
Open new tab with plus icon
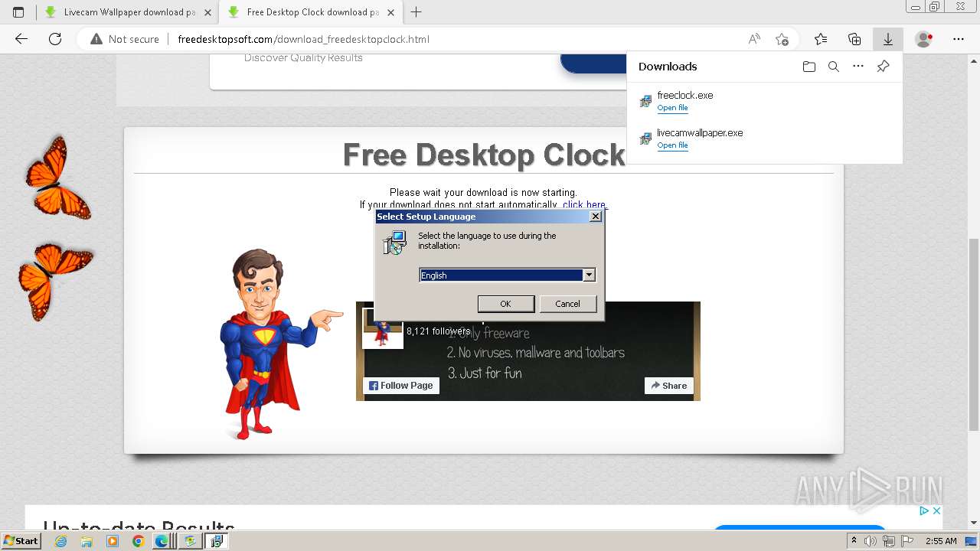[416, 12]
